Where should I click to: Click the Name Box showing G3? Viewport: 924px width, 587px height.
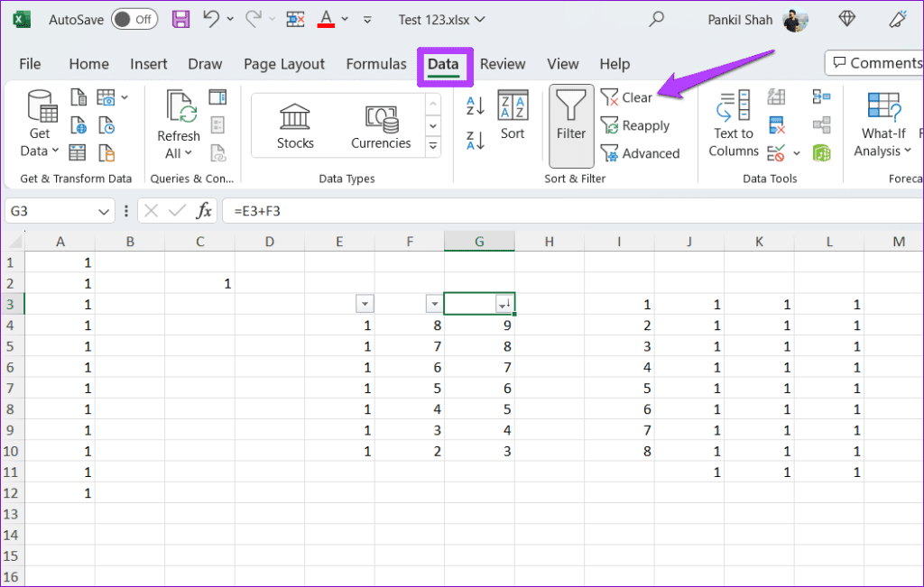51,211
